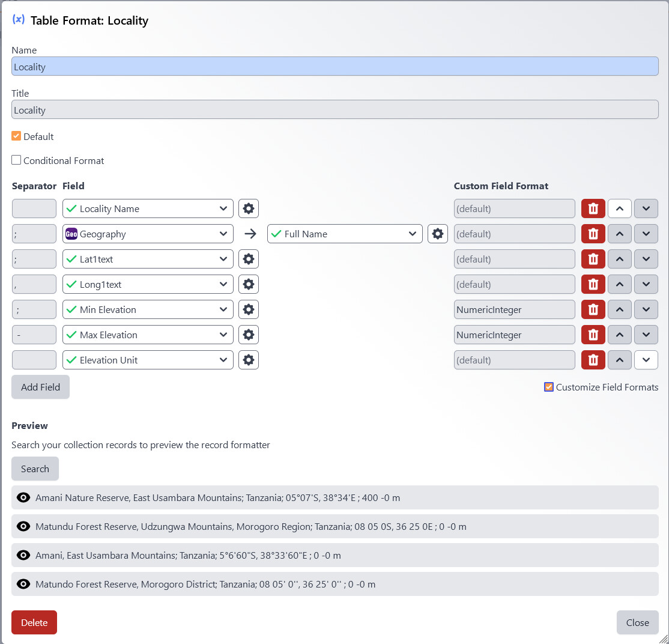Delete the Locality Name field row

[593, 208]
